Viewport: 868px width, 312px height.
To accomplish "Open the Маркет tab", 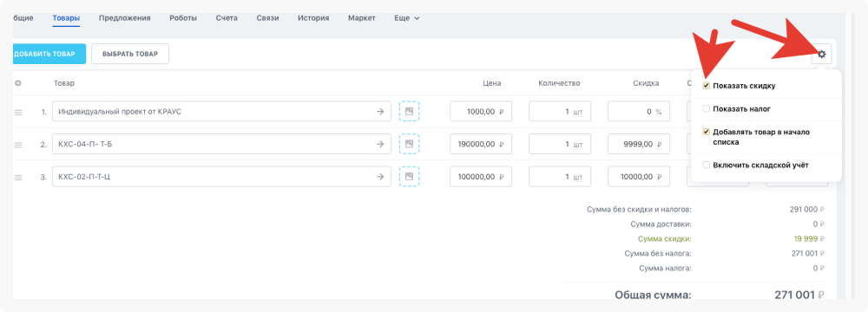I will [361, 18].
